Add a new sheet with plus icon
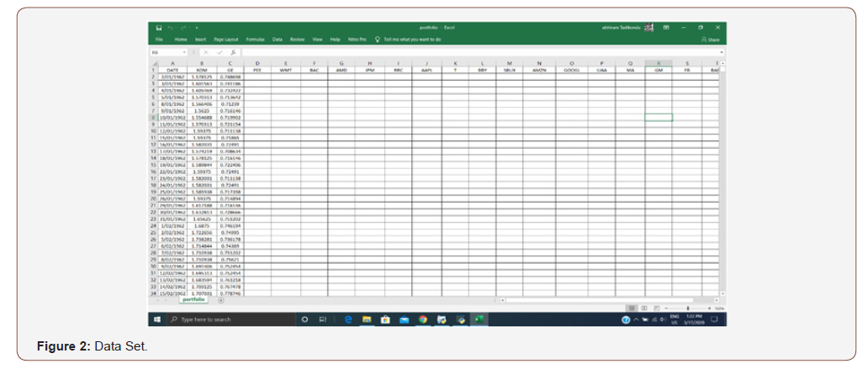This screenshot has width=868, height=369. (221, 300)
